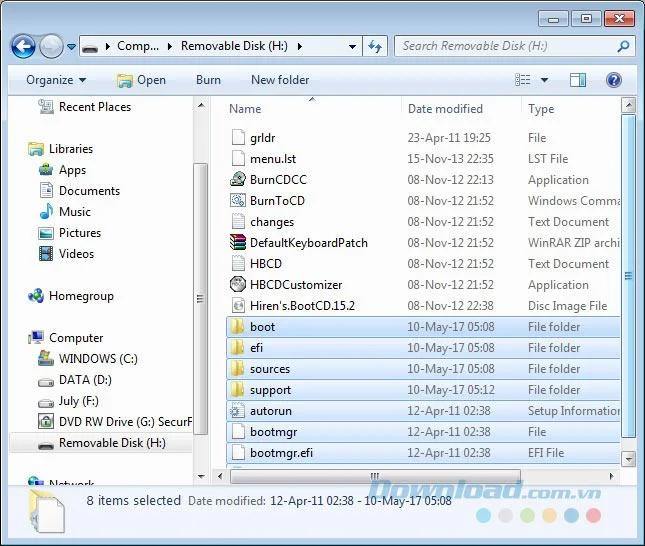This screenshot has width=645, height=546.
Task: Click the grldr file icon
Action: tap(238, 137)
